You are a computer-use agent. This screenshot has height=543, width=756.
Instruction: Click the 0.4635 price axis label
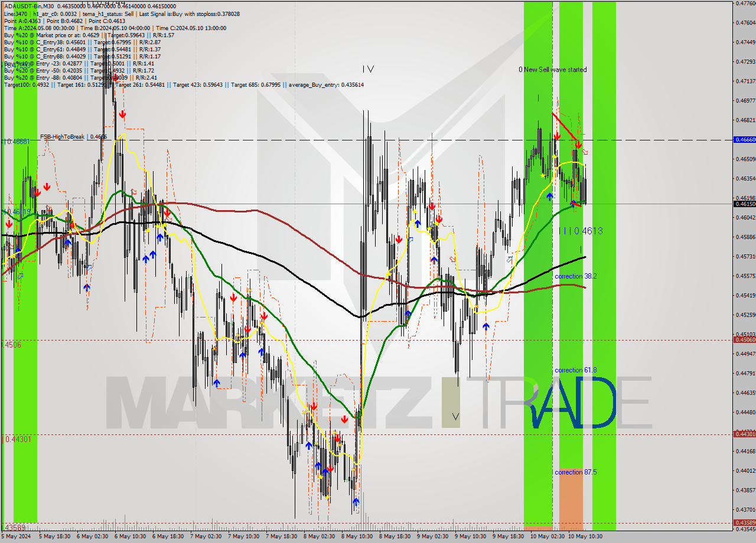coord(745,178)
